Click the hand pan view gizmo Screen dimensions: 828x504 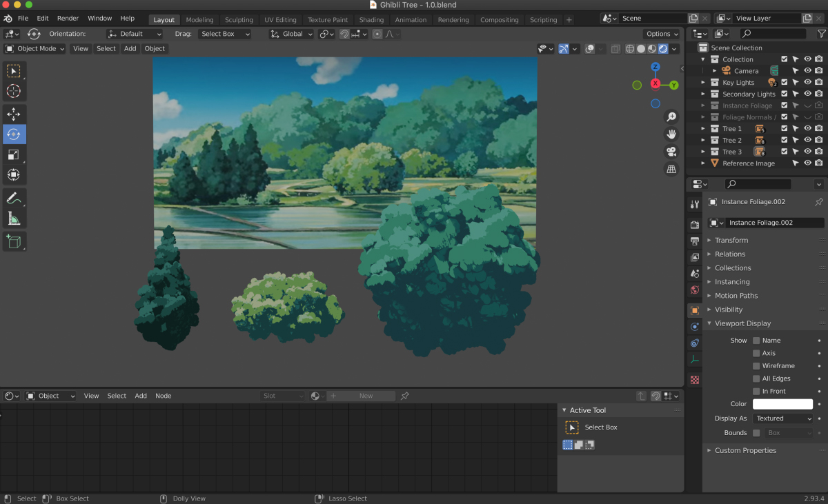pos(671,134)
